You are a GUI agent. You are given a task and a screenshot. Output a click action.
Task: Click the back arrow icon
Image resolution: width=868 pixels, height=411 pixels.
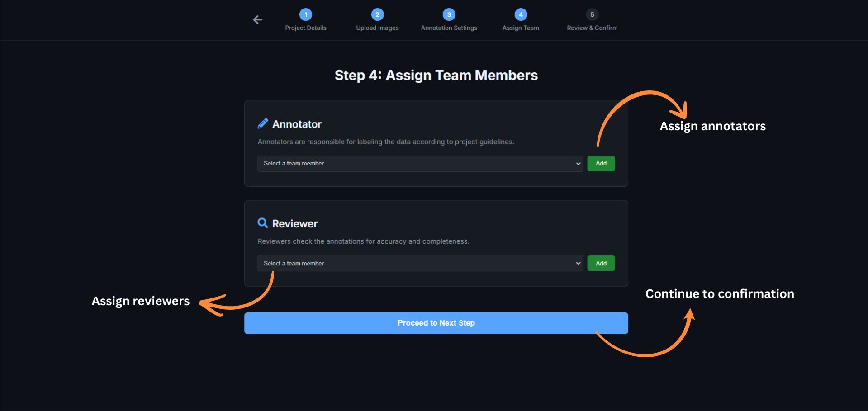(x=257, y=20)
